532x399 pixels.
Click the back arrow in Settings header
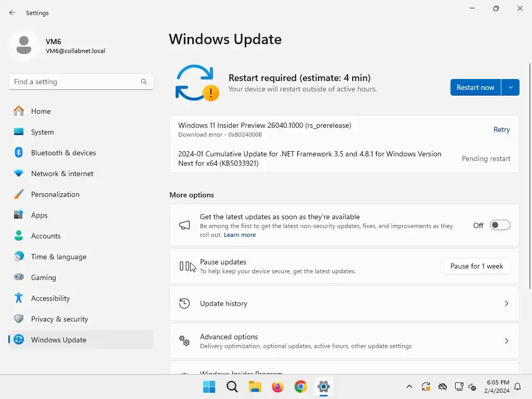(12, 12)
